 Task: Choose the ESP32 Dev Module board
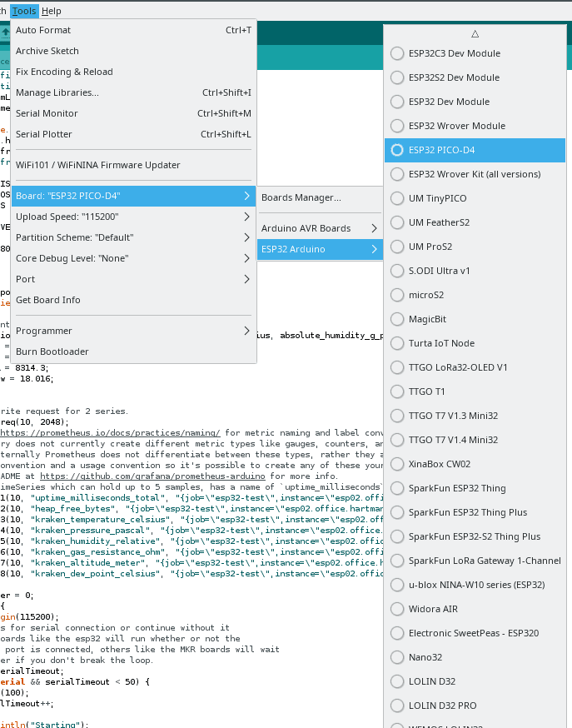point(475,102)
